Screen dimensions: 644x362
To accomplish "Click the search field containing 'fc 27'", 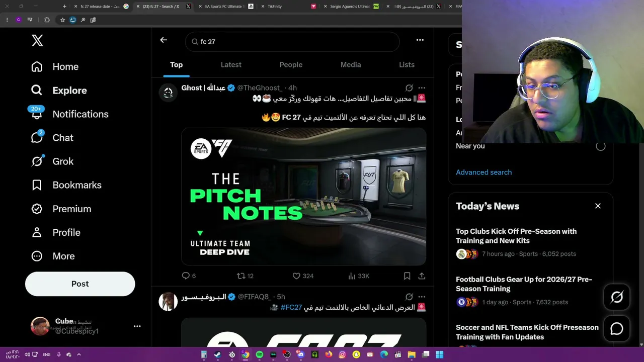I will coord(292,42).
